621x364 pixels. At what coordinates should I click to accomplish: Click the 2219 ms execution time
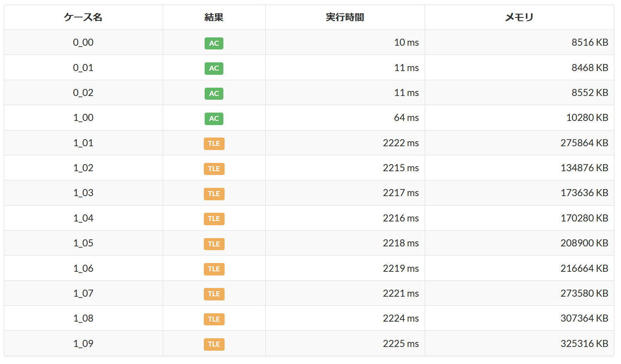pyautogui.click(x=401, y=268)
